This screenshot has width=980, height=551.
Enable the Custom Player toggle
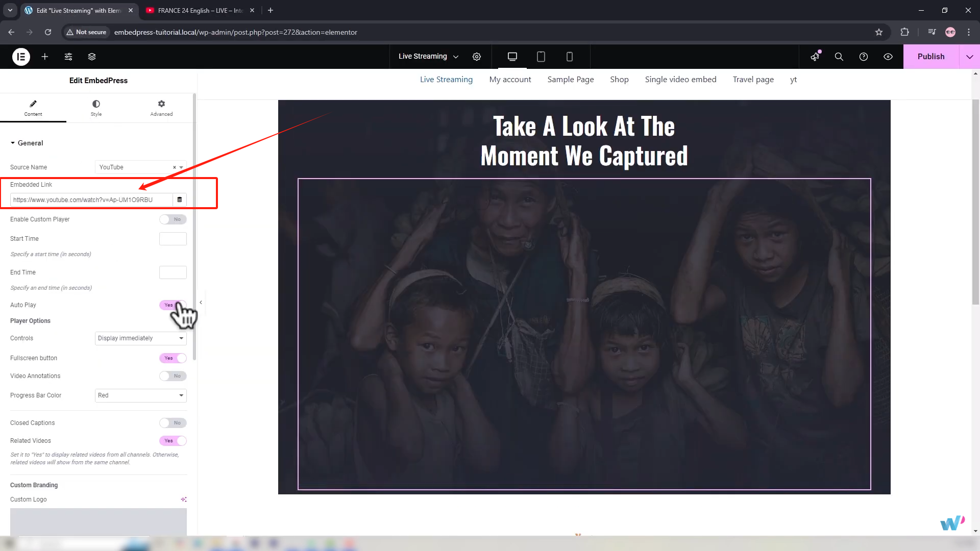tap(173, 219)
